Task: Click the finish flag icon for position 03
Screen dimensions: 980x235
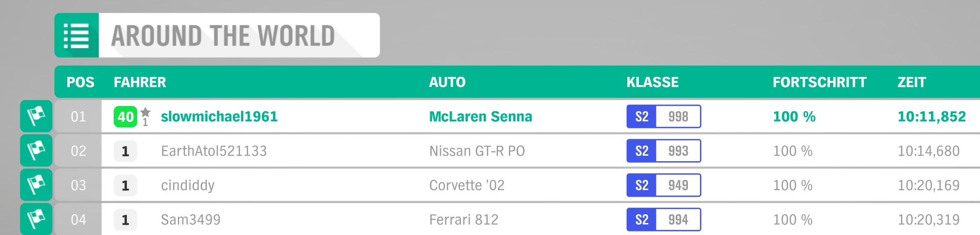Action: point(36,185)
